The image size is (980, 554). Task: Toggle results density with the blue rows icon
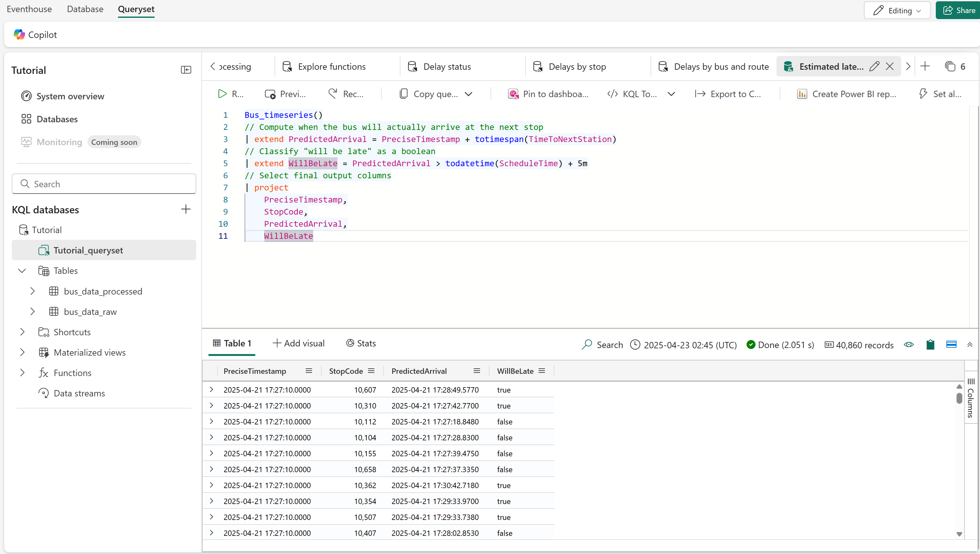coord(951,344)
